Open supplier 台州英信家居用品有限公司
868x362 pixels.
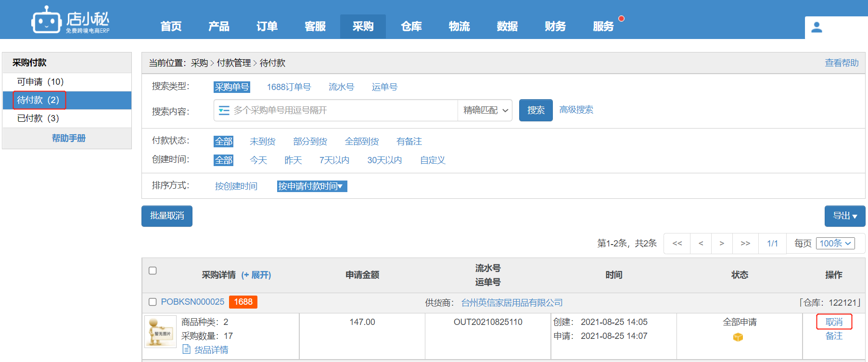(512, 303)
